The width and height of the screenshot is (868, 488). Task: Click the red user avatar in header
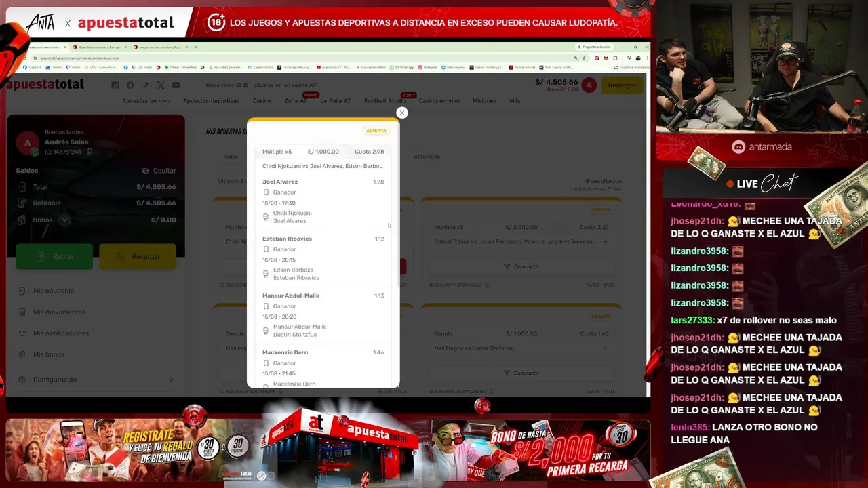(589, 85)
